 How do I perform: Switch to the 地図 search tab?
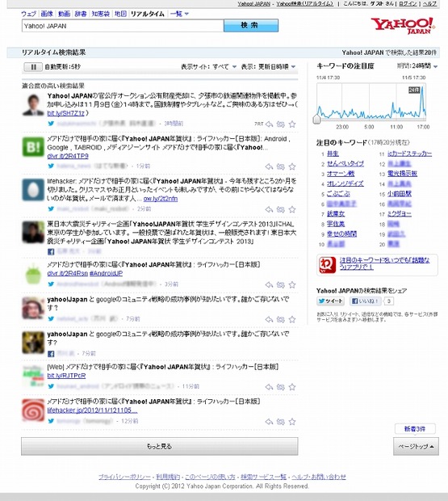[x=120, y=14]
